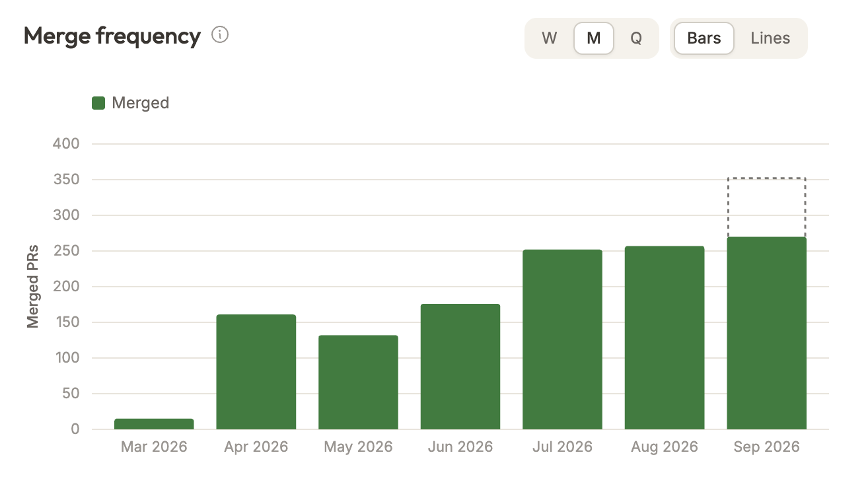Click the Aug 2026 axis label
The height and width of the screenshot is (502, 868).
[665, 447]
